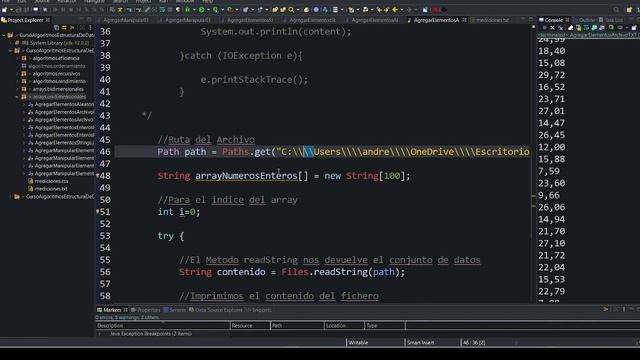
Task: Click console output value 29,72
Action: tap(551, 75)
